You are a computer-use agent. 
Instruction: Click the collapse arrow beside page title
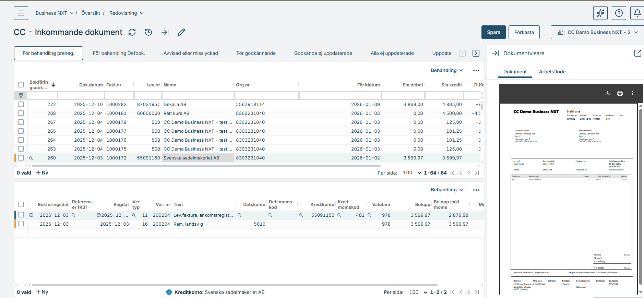[165, 32]
